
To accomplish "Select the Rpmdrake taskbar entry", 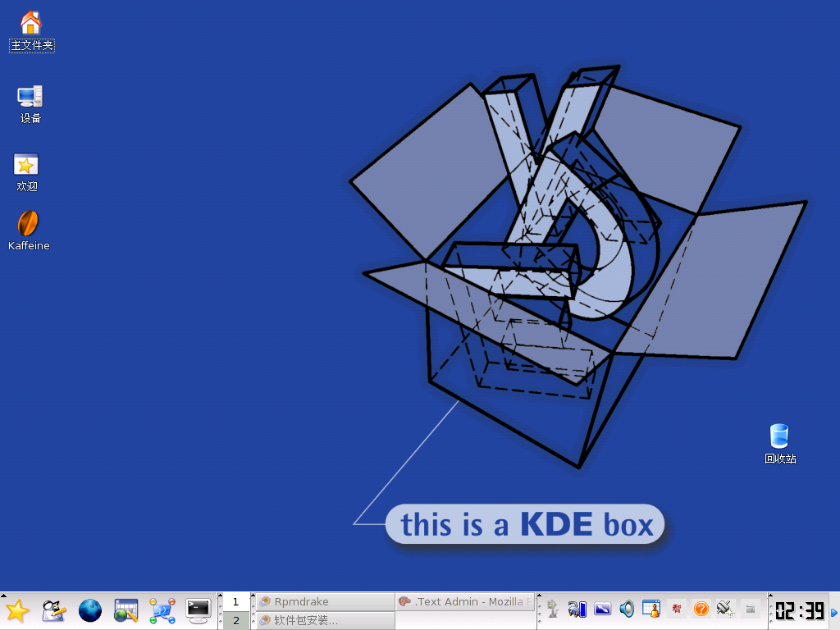I will [324, 601].
